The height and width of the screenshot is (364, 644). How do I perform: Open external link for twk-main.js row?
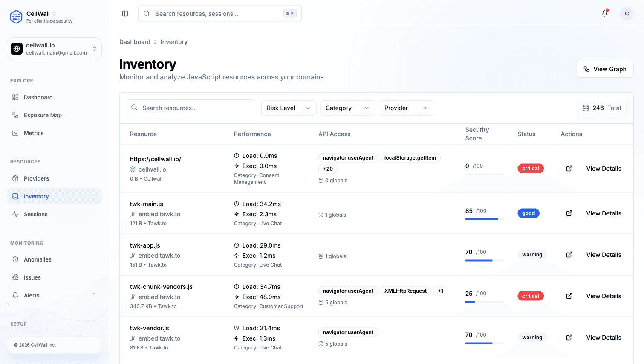pyautogui.click(x=569, y=213)
